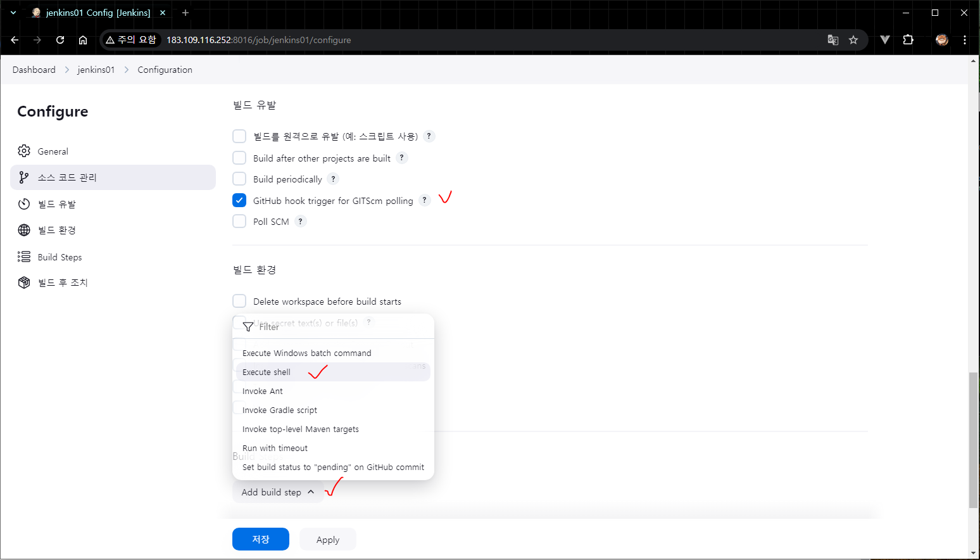Click the not-secure warning site badge
Viewport: 980px width, 560px height.
131,40
